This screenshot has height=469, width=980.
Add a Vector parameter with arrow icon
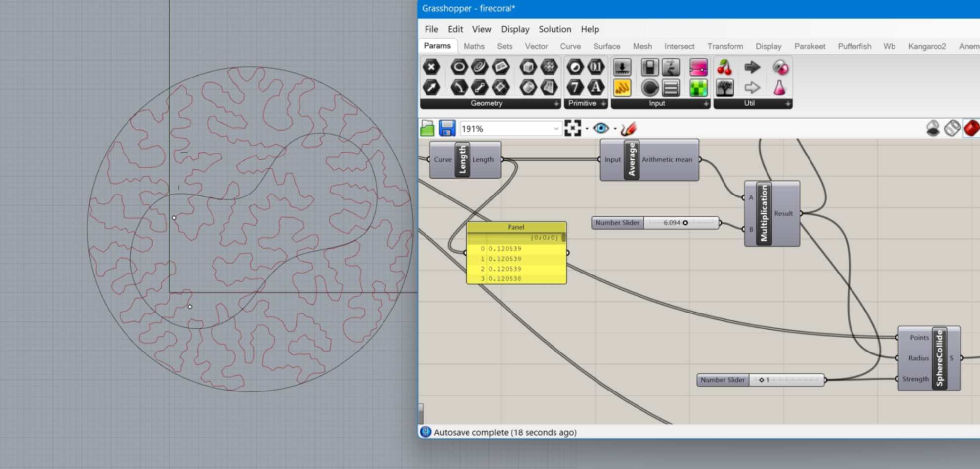click(x=431, y=88)
